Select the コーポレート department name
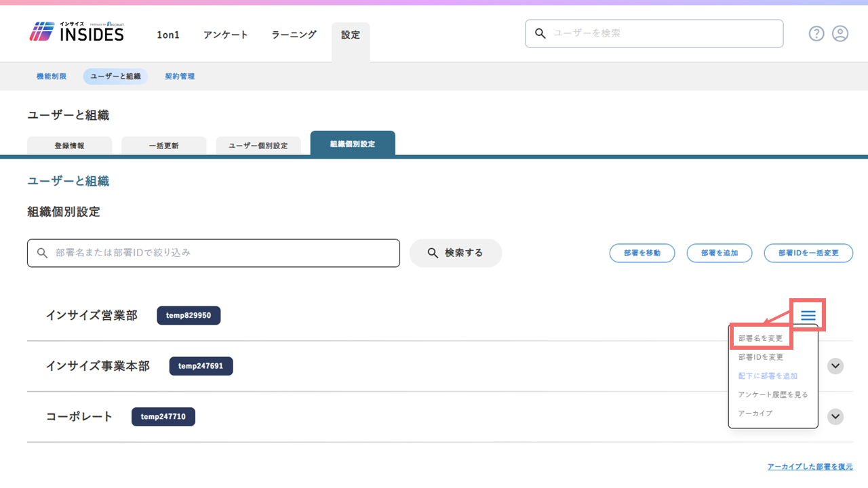Image resolution: width=868 pixels, height=488 pixels. tap(79, 416)
